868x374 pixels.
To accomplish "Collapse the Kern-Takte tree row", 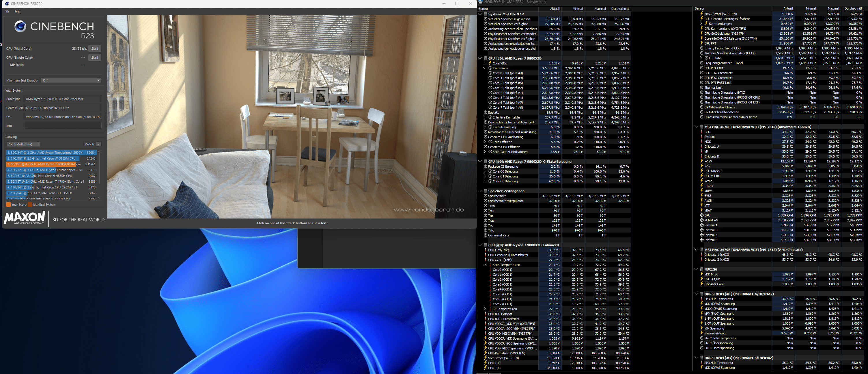I will pos(485,68).
